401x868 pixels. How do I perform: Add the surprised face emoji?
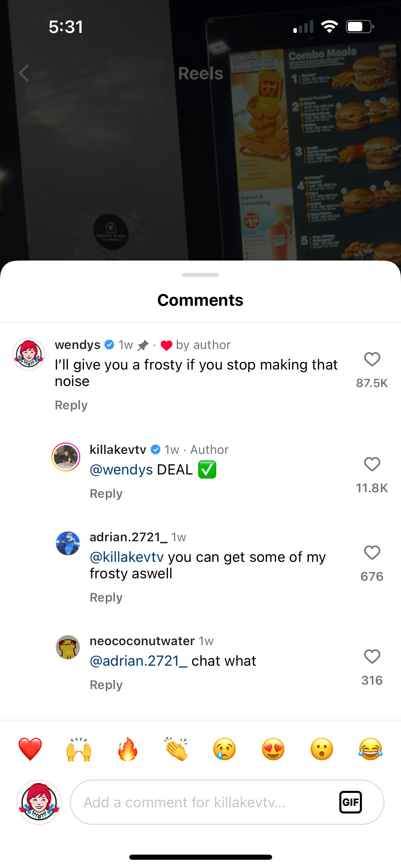point(322,749)
